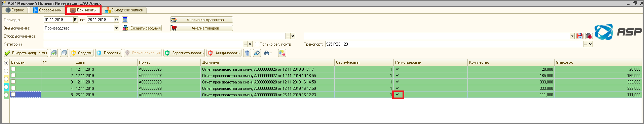Expand the Вид документа dropdown

(x=116, y=28)
